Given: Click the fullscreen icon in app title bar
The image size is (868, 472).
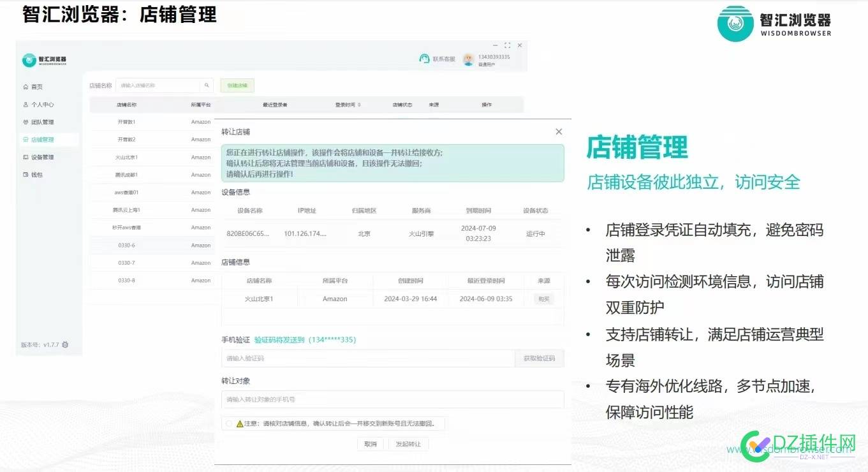Looking at the screenshot, I should pos(507,45).
